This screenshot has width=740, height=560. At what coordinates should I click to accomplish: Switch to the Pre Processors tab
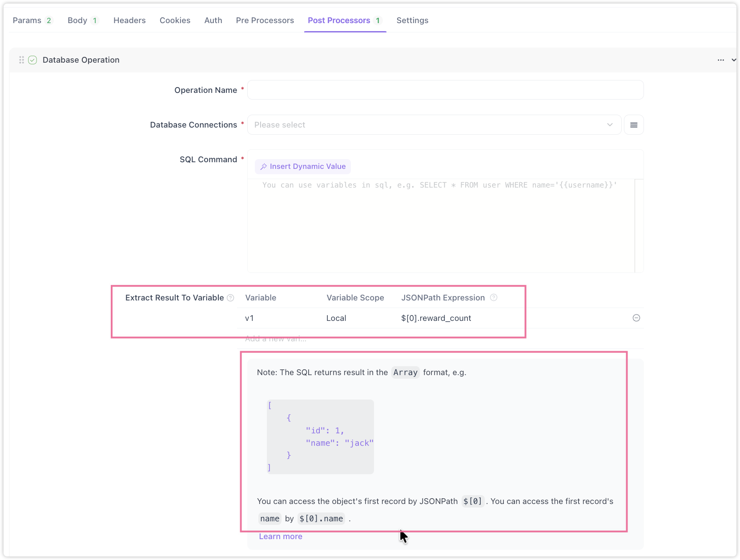click(265, 20)
